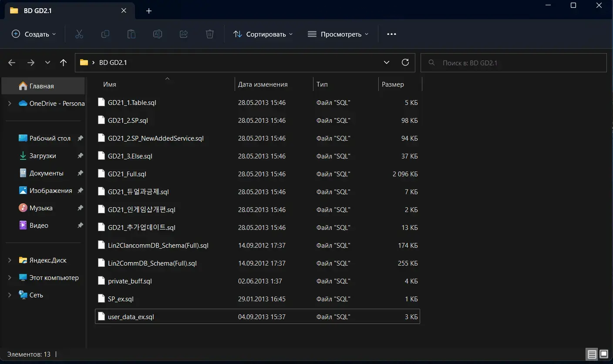Click the Загрузки download arrow icon

[23, 155]
